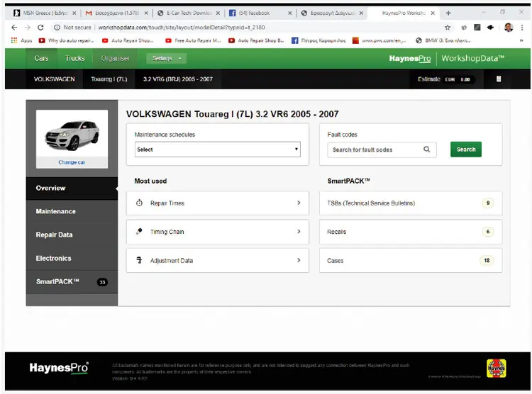Click the Timing Chain tool icon

(139, 231)
